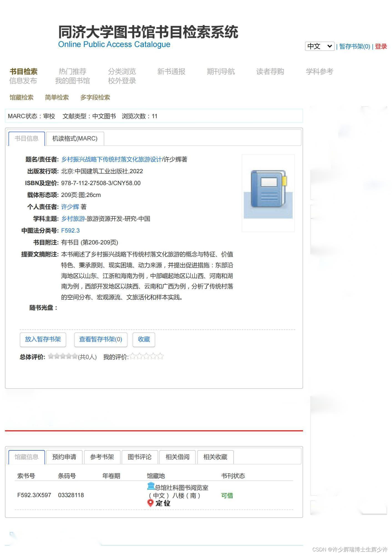
Task: Go to 分类浏览 in the navigation
Action: pos(122,72)
